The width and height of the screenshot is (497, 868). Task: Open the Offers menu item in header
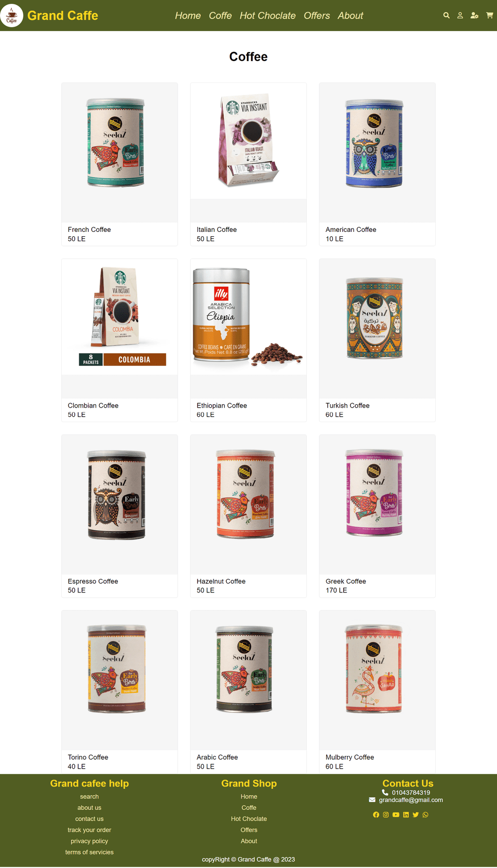coord(316,16)
